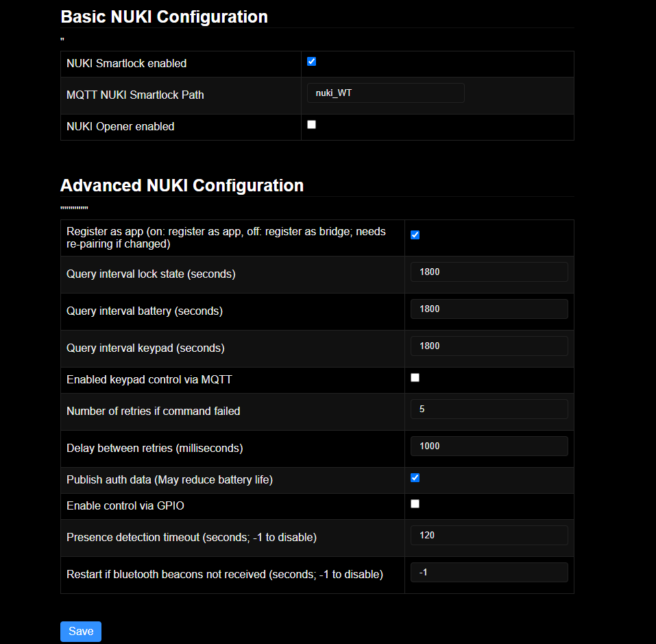Click the Basic NUKI Configuration heading
The image size is (656, 644).
(x=164, y=17)
